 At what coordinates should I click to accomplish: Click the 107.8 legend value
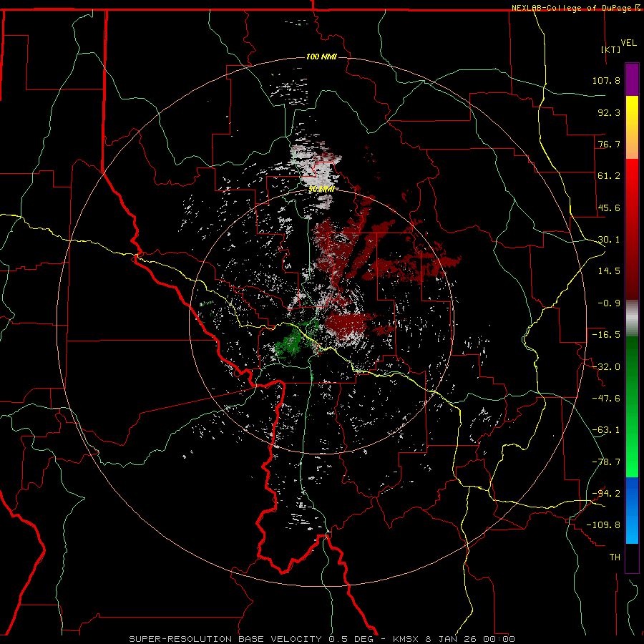(x=606, y=80)
